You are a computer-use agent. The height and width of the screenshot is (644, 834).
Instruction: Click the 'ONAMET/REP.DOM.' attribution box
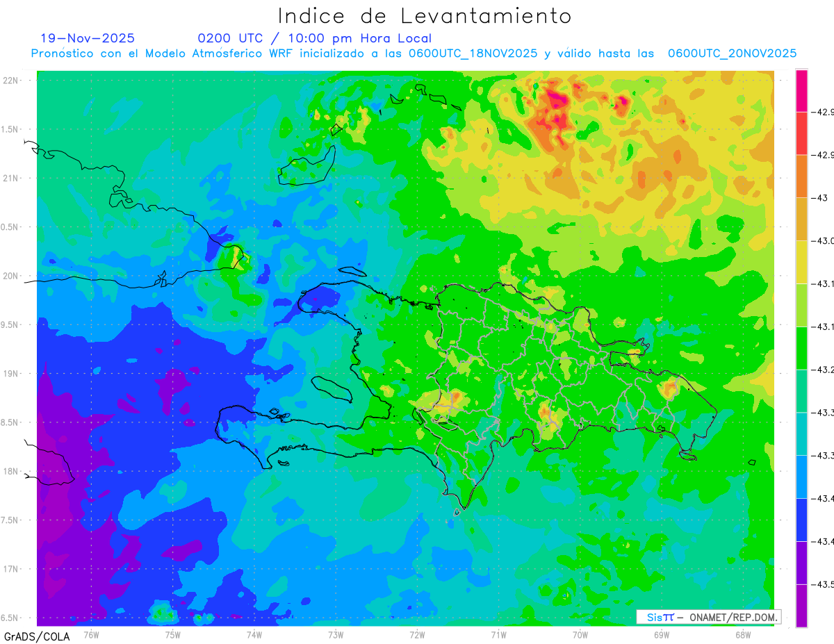709,617
